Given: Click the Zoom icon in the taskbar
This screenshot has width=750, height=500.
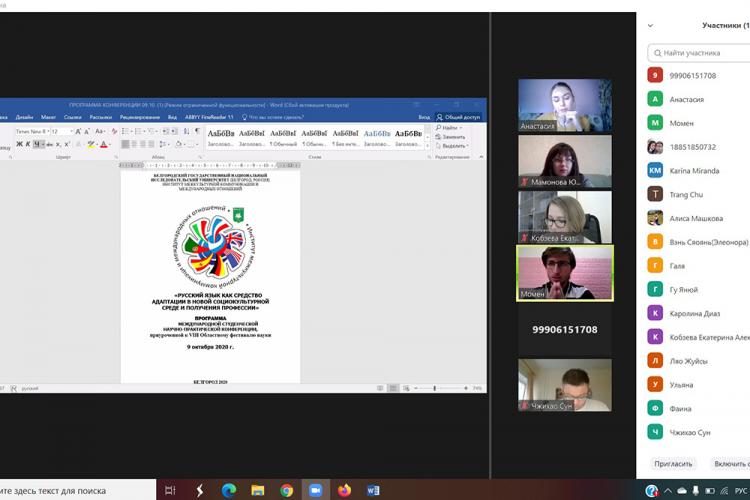Looking at the screenshot, I should 315,490.
